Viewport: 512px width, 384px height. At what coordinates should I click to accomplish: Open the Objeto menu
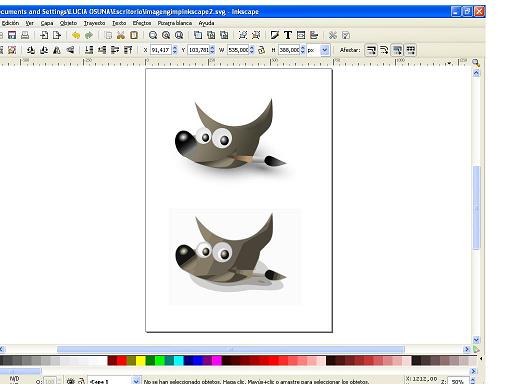click(x=68, y=23)
